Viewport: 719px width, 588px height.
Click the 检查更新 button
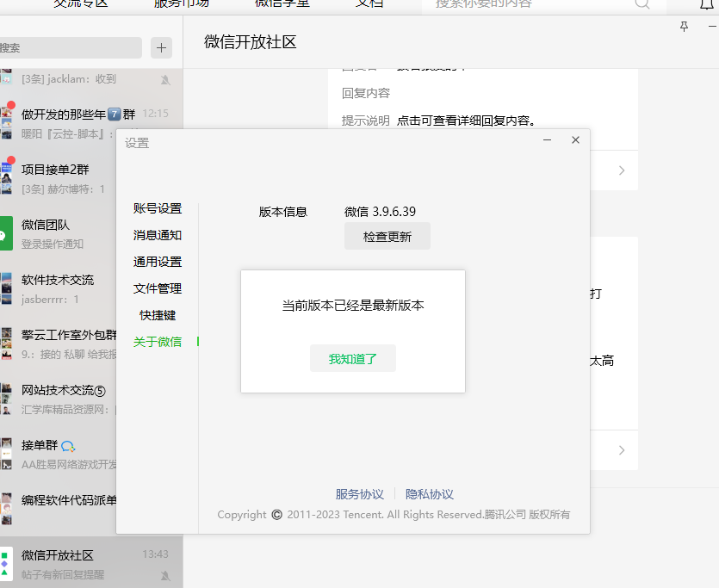[387, 236]
